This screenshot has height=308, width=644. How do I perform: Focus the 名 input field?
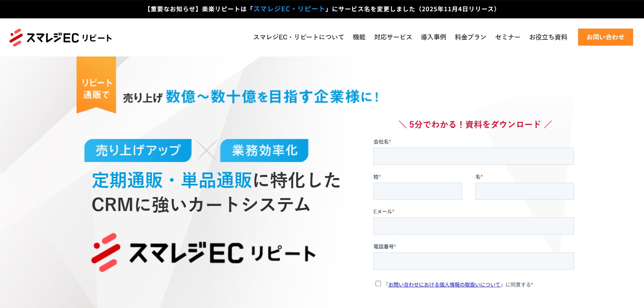point(524,191)
